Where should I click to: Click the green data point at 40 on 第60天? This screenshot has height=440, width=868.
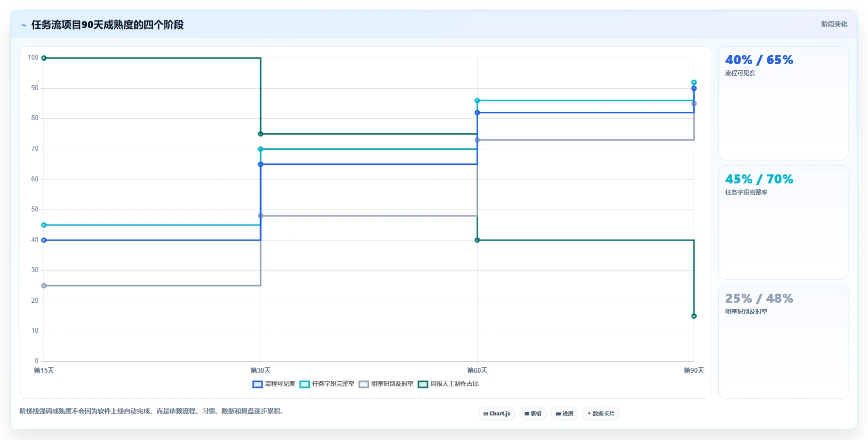pos(477,240)
